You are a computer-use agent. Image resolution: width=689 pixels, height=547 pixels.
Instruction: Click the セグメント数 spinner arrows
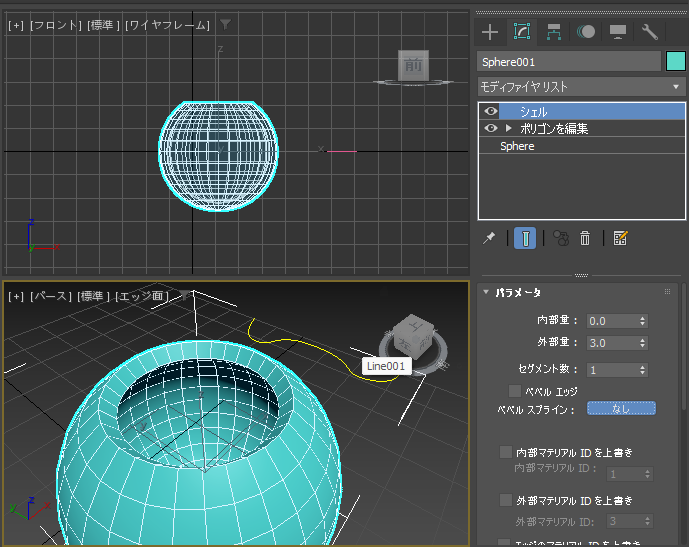click(643, 370)
